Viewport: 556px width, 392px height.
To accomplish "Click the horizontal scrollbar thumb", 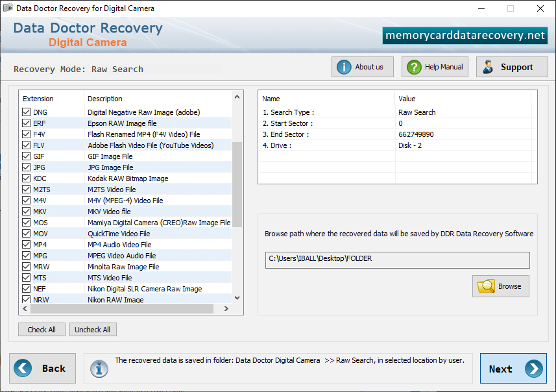I will pyautogui.click(x=122, y=309).
